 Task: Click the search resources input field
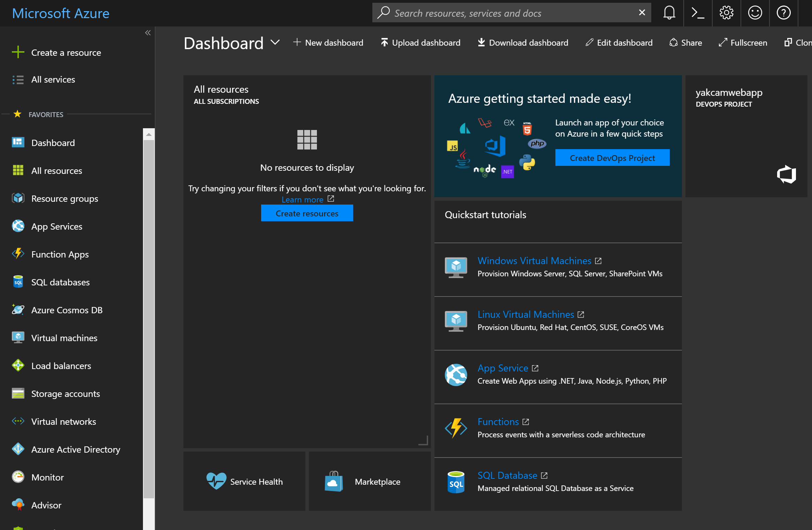point(511,13)
